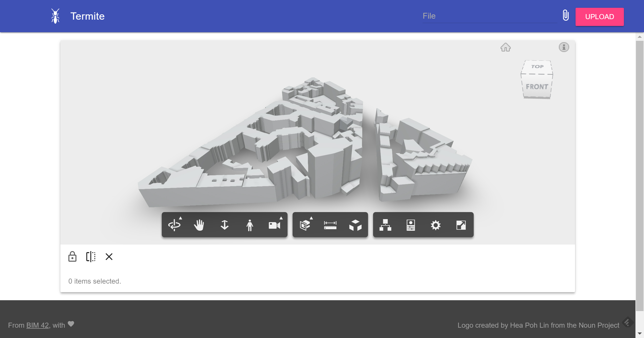
Task: Switch to the FRONT view orientation
Action: pyautogui.click(x=536, y=87)
